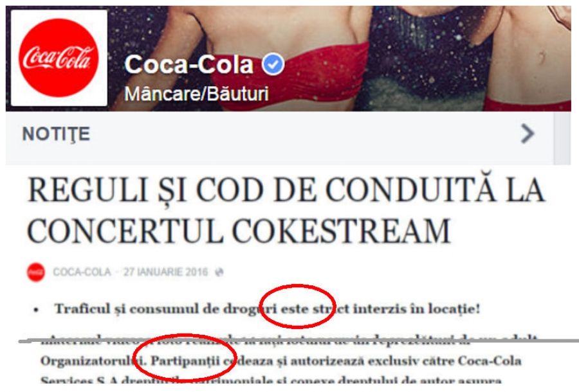Expand Notițe using the right chevron arrow
This screenshot has height=392, width=579.
[x=528, y=134]
